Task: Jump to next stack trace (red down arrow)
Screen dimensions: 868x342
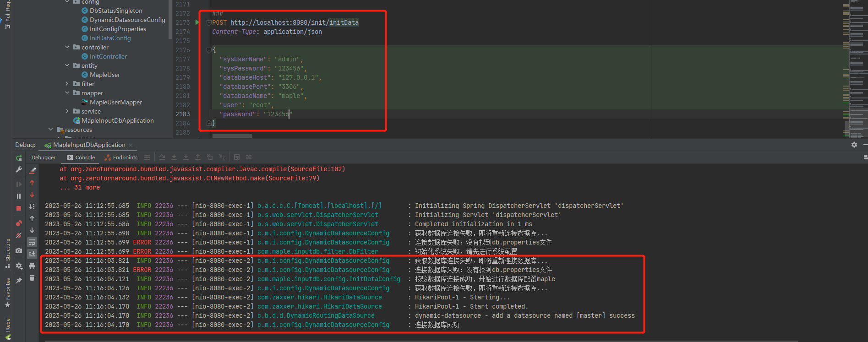Action: [x=32, y=195]
